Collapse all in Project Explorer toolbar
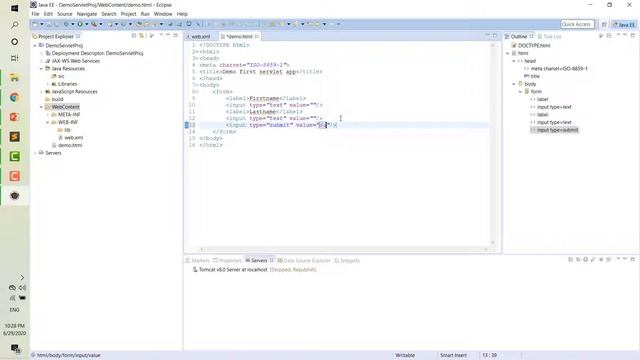This screenshot has height=360, width=640. [x=134, y=36]
